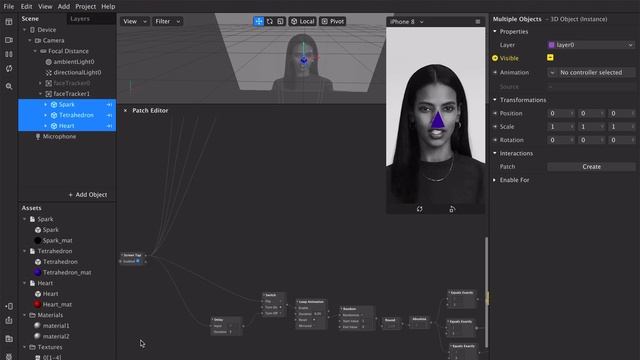Open the layer0 Layer dropdown
This screenshot has height=360, width=640.
point(591,45)
